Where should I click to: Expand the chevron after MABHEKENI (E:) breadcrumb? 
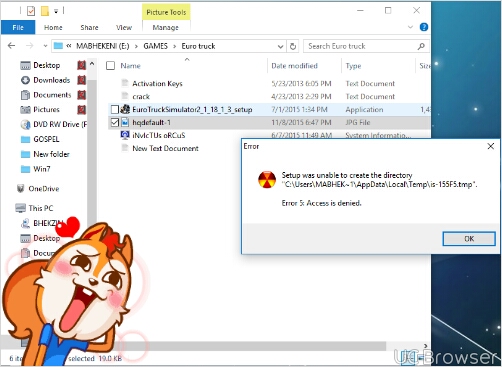coord(136,46)
